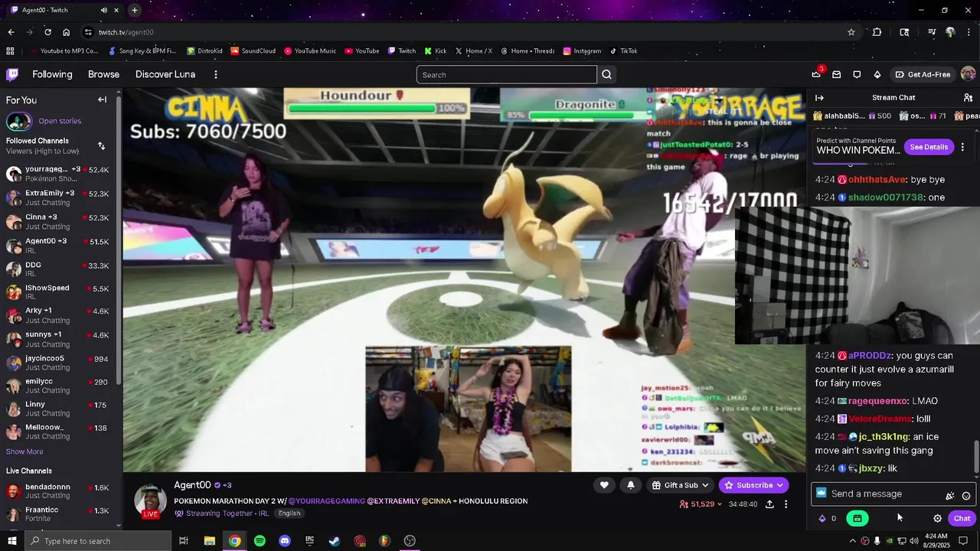The height and width of the screenshot is (551, 980).
Task: Open chat settings gear
Action: tap(937, 518)
